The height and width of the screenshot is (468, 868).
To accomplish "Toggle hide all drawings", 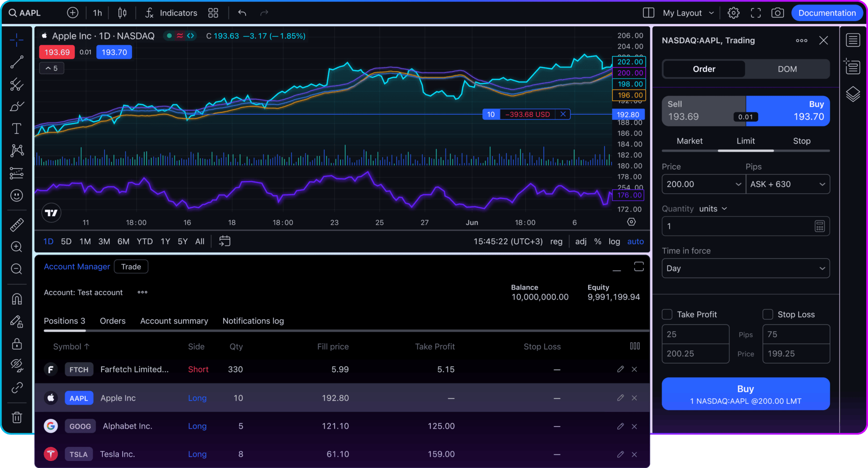I will [x=17, y=366].
